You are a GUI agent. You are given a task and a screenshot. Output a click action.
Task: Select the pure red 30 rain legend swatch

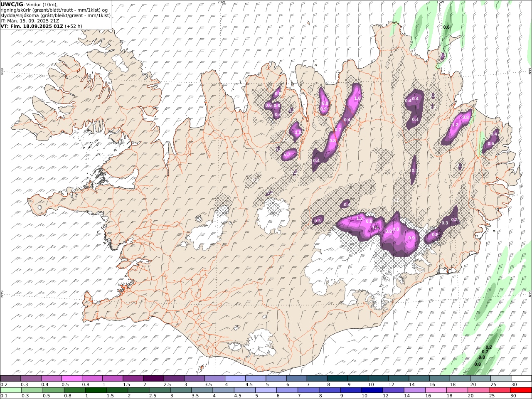tap(521, 390)
